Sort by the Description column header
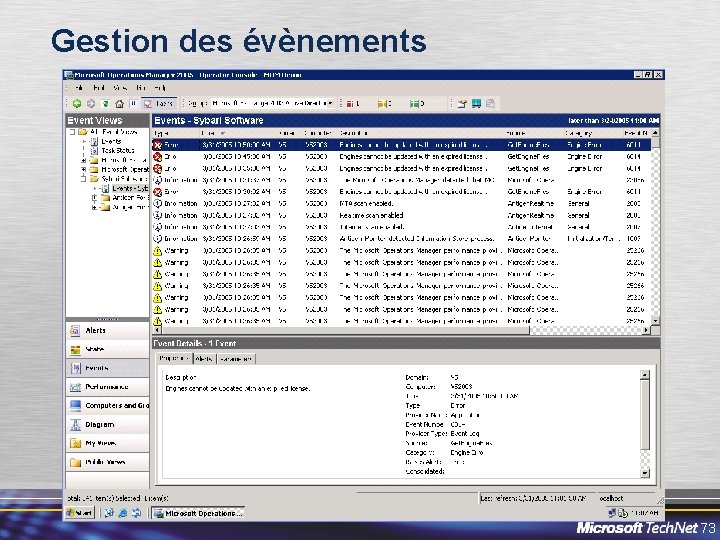 pyautogui.click(x=421, y=133)
